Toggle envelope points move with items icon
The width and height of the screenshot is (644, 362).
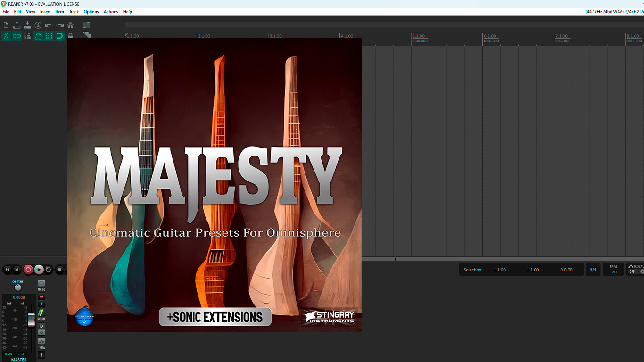click(x=38, y=36)
